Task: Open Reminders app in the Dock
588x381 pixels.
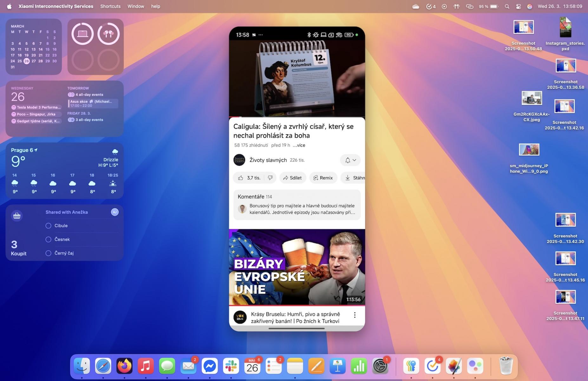Action: [x=273, y=366]
